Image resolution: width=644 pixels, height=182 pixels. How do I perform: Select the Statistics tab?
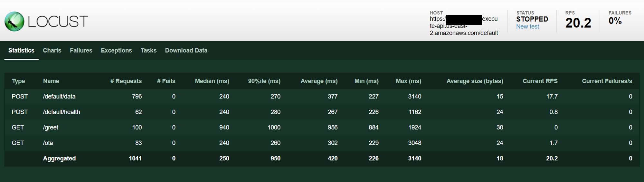click(x=21, y=50)
